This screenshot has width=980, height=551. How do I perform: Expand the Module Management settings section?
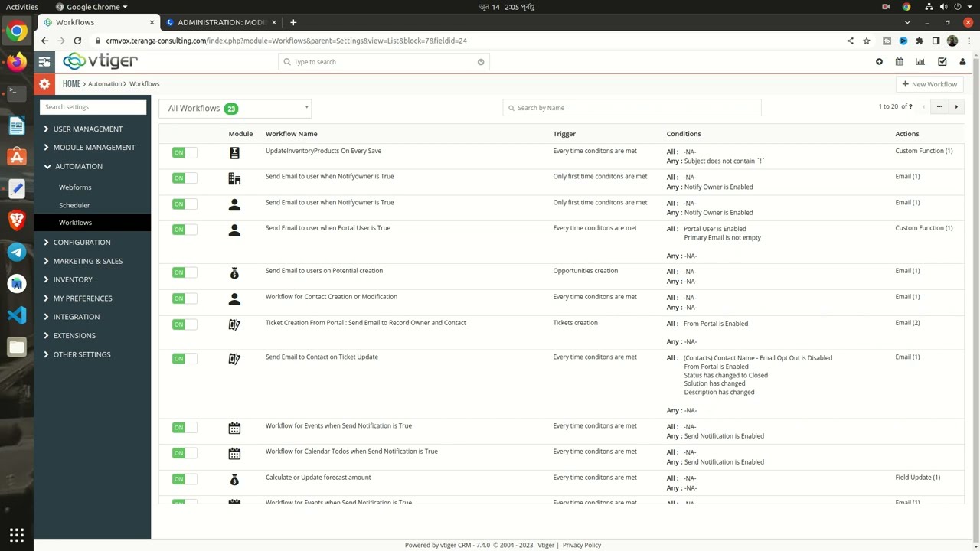click(93, 147)
